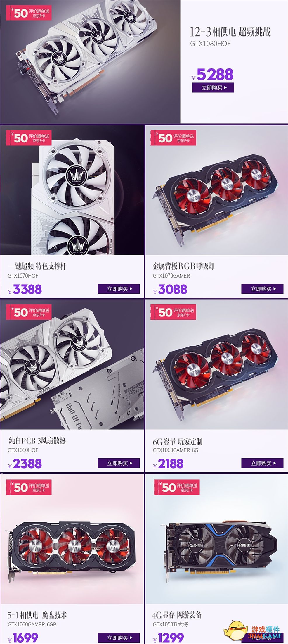This screenshot has width=288, height=644.
Task: Click buy now for GTX1080HOF
Action: click(213, 87)
